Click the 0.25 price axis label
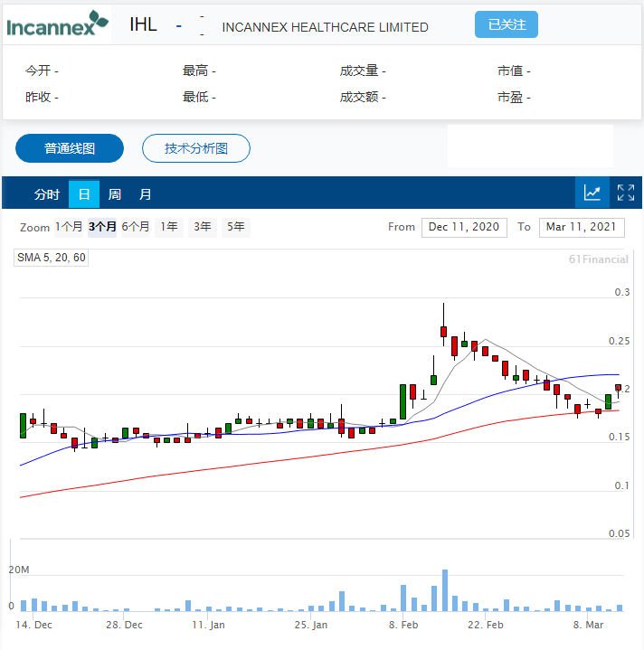The height and width of the screenshot is (650, 644). tap(619, 341)
